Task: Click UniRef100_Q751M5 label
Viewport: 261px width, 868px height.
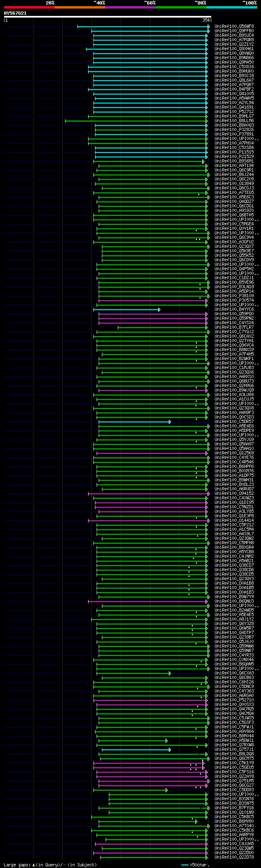Action: [x=234, y=781]
